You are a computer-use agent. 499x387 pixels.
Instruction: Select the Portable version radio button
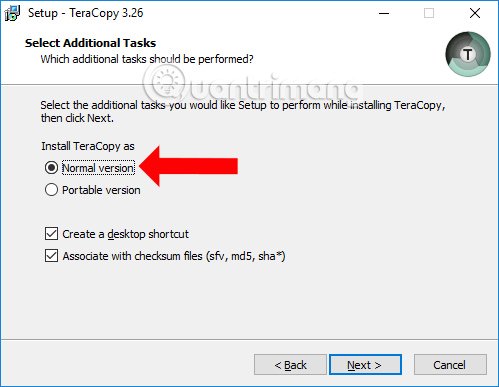click(x=51, y=190)
